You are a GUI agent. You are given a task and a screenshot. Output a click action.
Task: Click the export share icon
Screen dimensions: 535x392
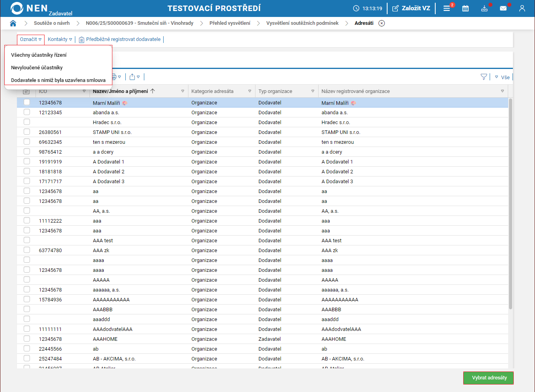132,77
